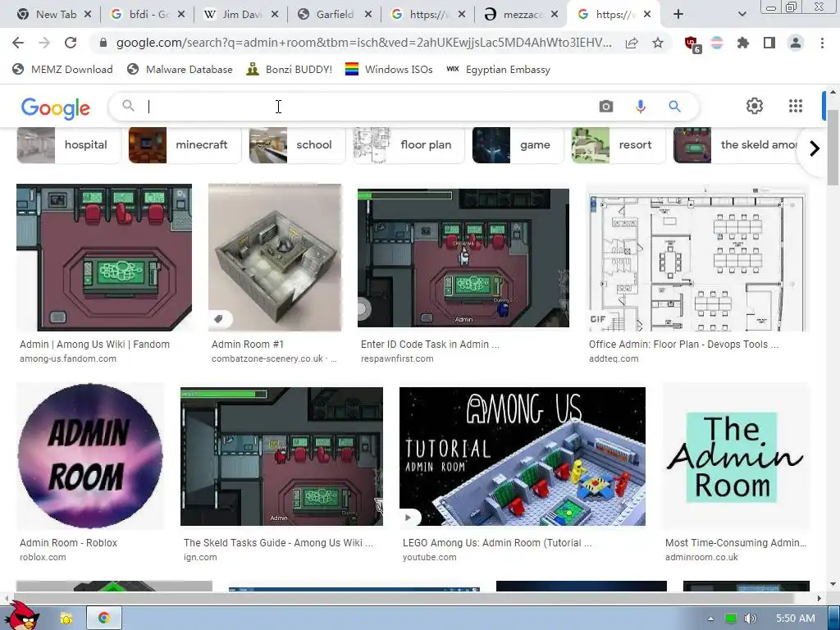
Task: Open the Chrome profile avatar
Action: [796, 43]
